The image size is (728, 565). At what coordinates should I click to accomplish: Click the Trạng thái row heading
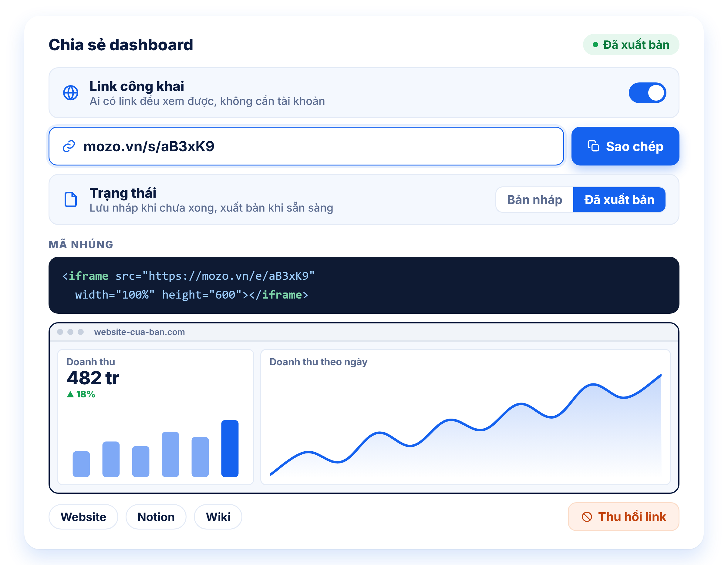(123, 193)
